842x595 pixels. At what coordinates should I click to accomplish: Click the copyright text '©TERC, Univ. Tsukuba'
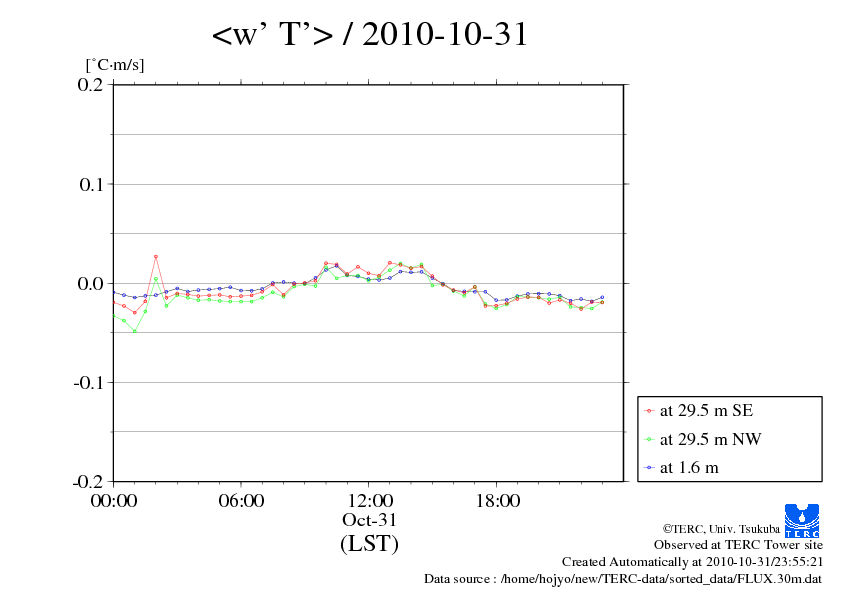tap(721, 529)
